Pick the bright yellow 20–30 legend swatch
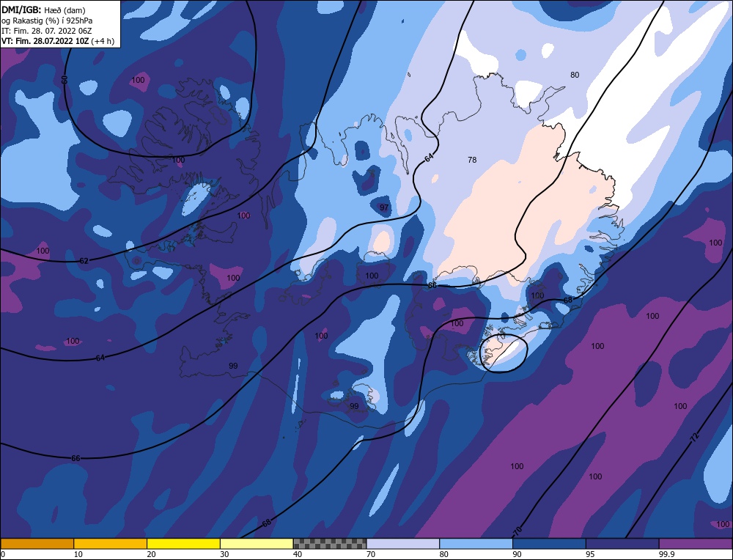The image size is (733, 560). pos(183,543)
